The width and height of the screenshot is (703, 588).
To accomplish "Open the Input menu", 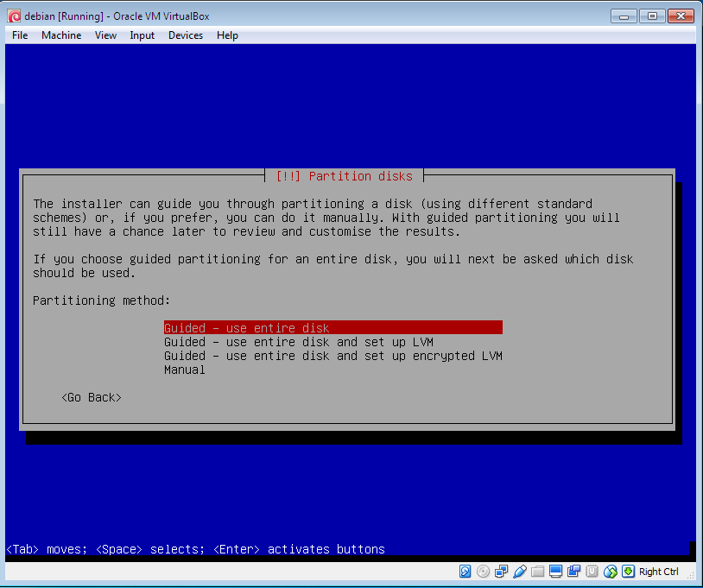I will (142, 35).
